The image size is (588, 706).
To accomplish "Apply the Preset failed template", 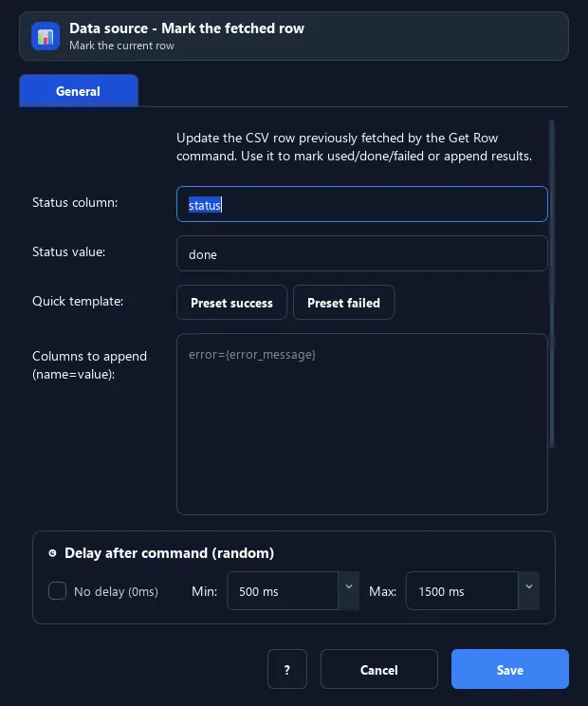I will [343, 303].
